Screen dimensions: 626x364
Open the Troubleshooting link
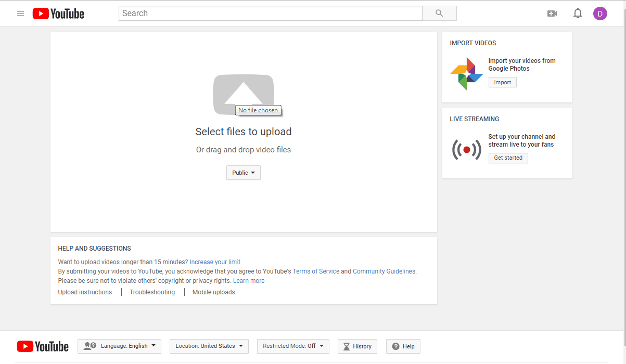point(152,292)
